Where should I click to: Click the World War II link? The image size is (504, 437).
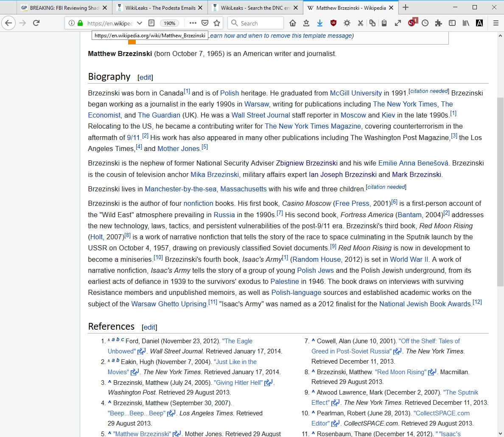409,260
